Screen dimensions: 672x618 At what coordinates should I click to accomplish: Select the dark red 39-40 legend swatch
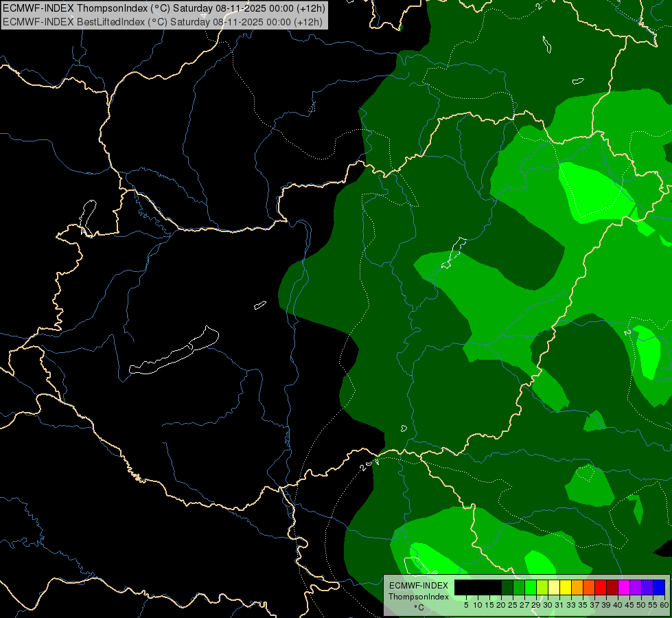[x=612, y=587]
